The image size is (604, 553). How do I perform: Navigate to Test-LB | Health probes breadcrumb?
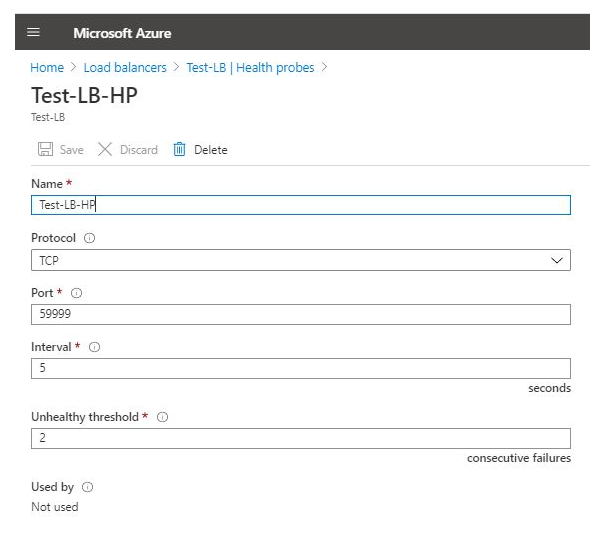(x=250, y=68)
